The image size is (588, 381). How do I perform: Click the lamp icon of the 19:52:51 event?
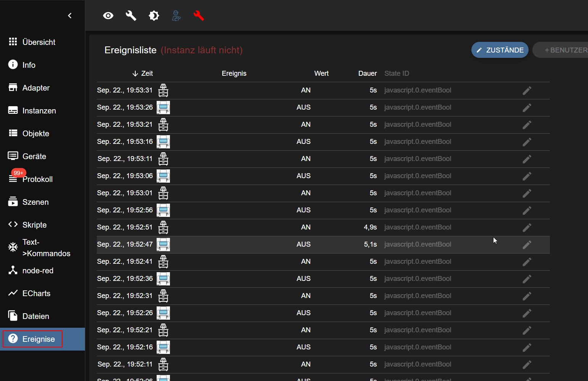(x=163, y=228)
